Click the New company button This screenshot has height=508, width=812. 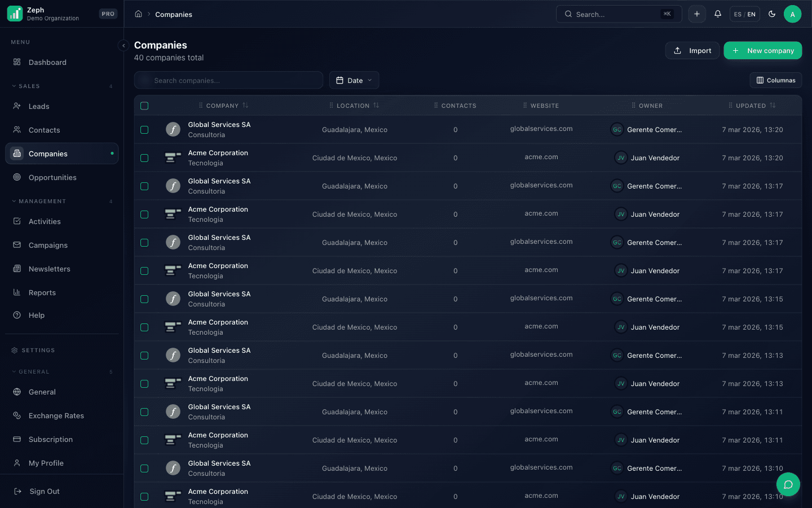pos(762,50)
